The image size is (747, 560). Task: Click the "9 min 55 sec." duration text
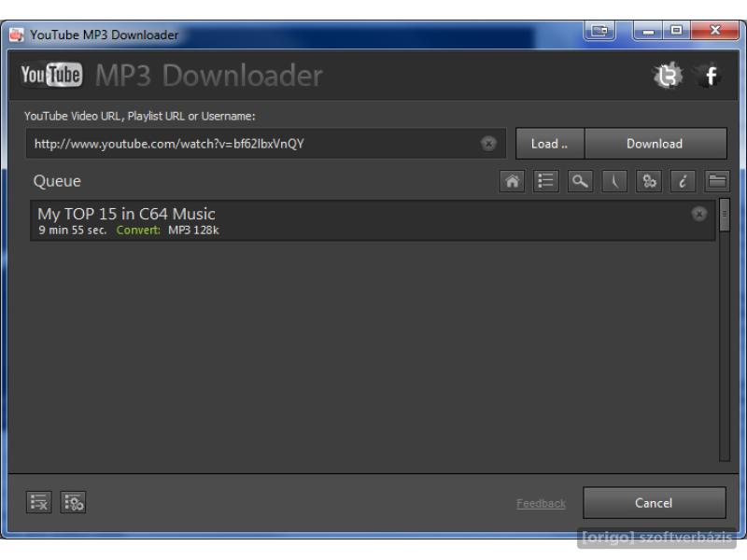(x=73, y=231)
